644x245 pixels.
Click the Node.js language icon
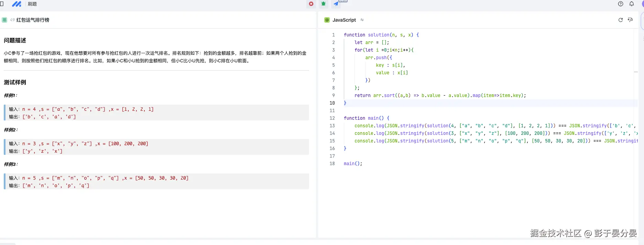pyautogui.click(x=327, y=20)
